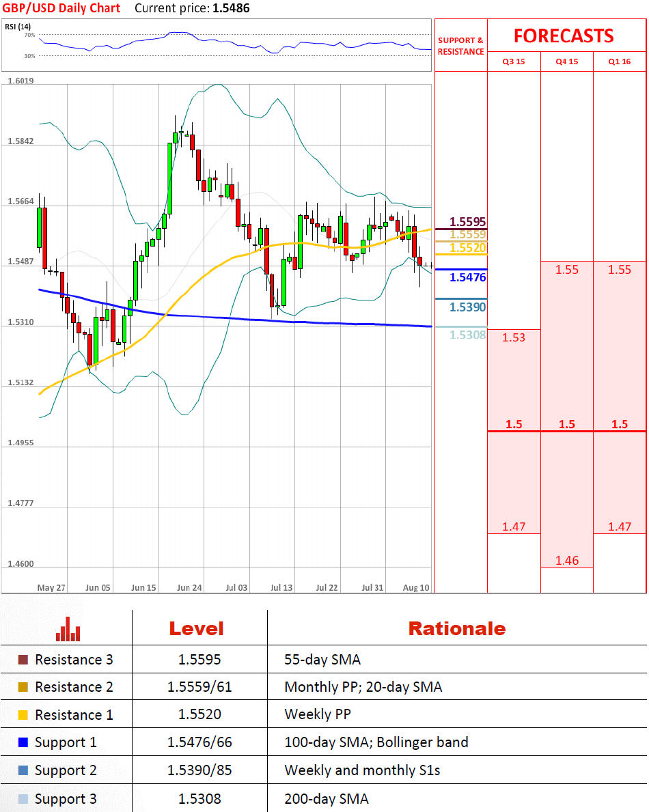
Task: Click the 1.5842 price axis label
Action: pyautogui.click(x=20, y=141)
